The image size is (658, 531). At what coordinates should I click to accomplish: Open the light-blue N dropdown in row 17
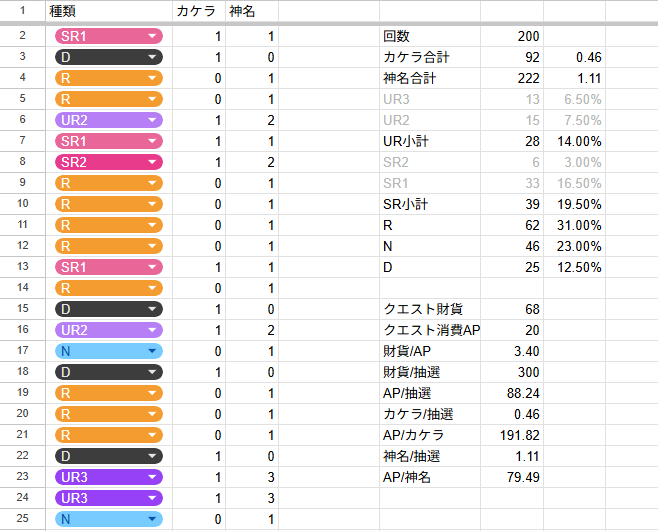click(108, 351)
